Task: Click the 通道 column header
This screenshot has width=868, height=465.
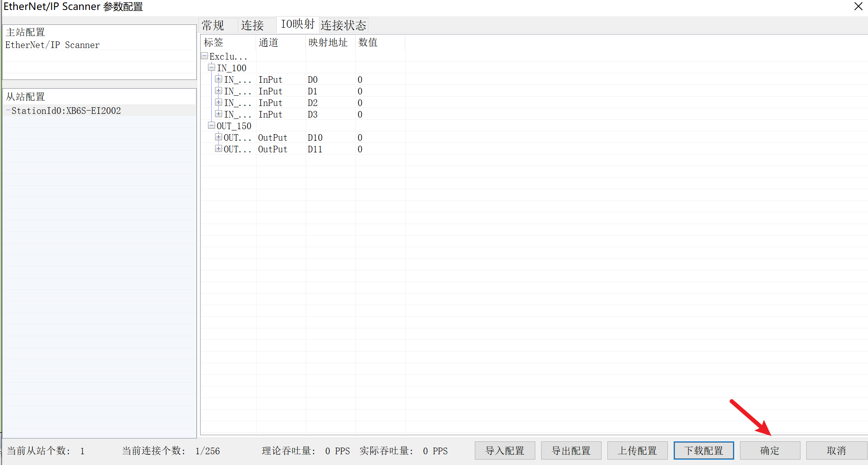Action: (x=281, y=42)
